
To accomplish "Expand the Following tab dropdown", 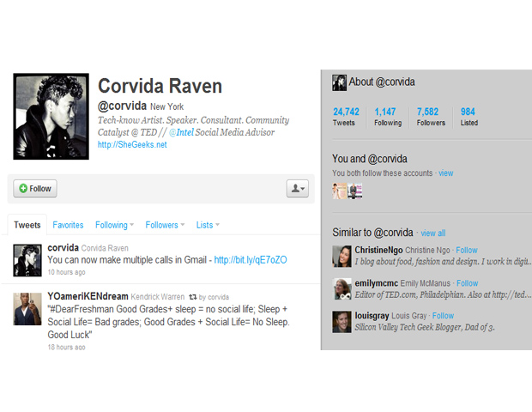I will [114, 225].
